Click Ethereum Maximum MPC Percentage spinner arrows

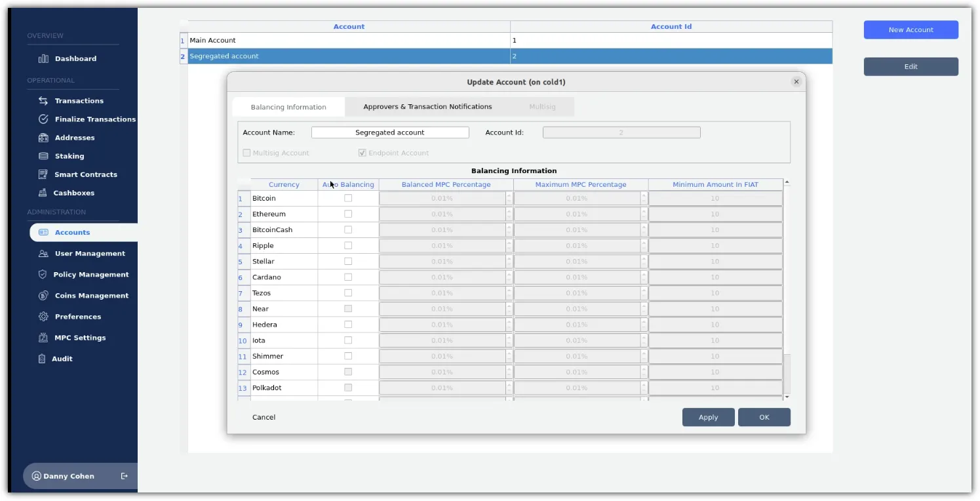point(644,214)
